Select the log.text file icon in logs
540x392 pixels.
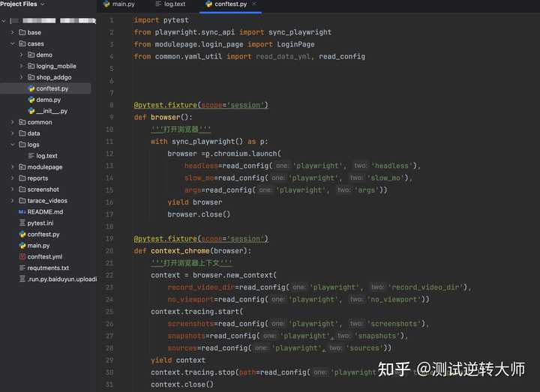31,156
